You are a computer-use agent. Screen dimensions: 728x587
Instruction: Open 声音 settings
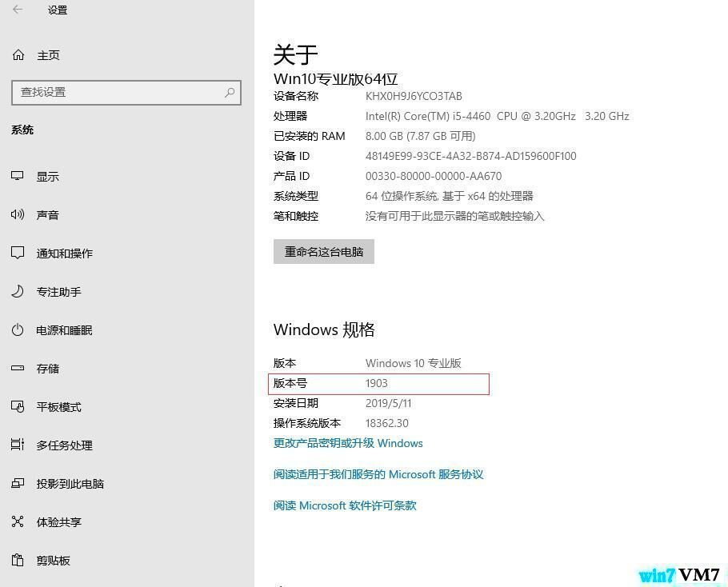(48, 215)
